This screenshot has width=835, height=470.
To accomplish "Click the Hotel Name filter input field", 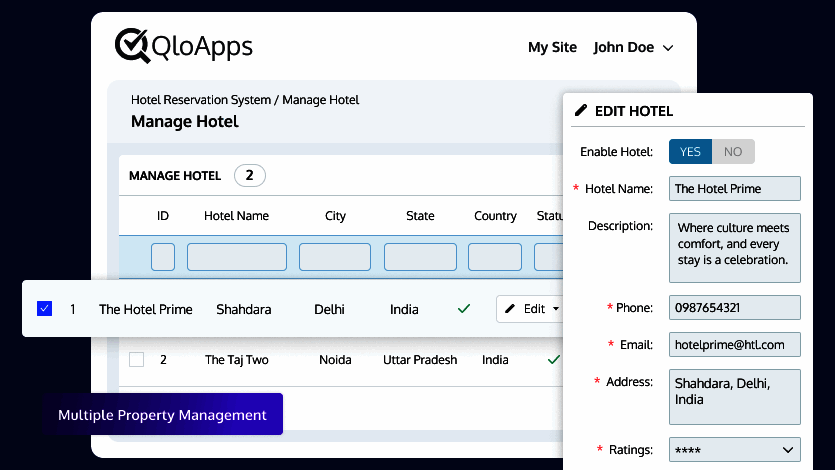I will click(237, 257).
